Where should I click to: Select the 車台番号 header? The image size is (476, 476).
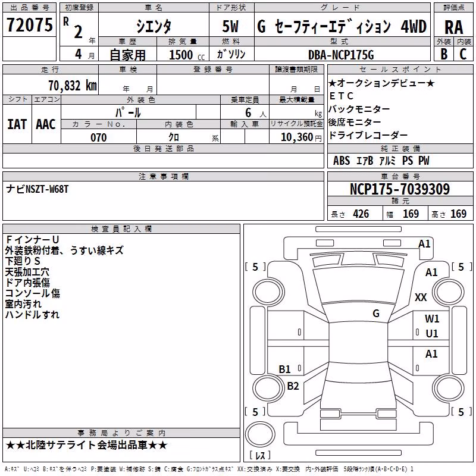coord(400,176)
